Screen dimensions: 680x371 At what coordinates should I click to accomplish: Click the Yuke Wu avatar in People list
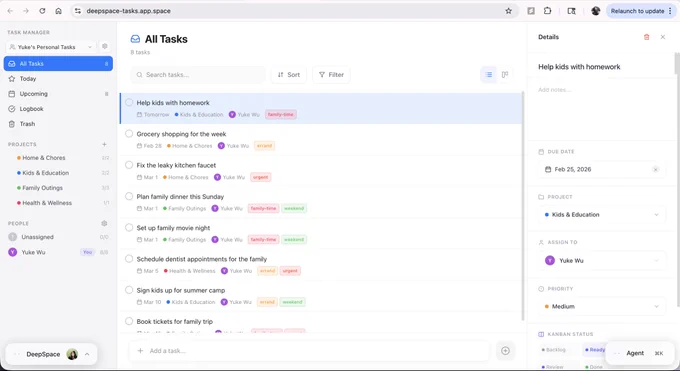13,252
